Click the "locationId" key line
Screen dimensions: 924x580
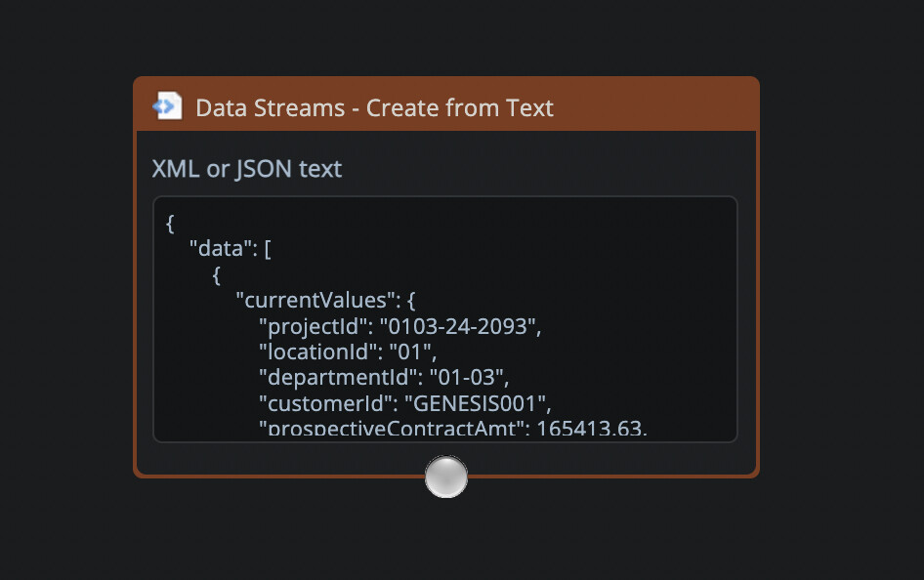coord(319,352)
